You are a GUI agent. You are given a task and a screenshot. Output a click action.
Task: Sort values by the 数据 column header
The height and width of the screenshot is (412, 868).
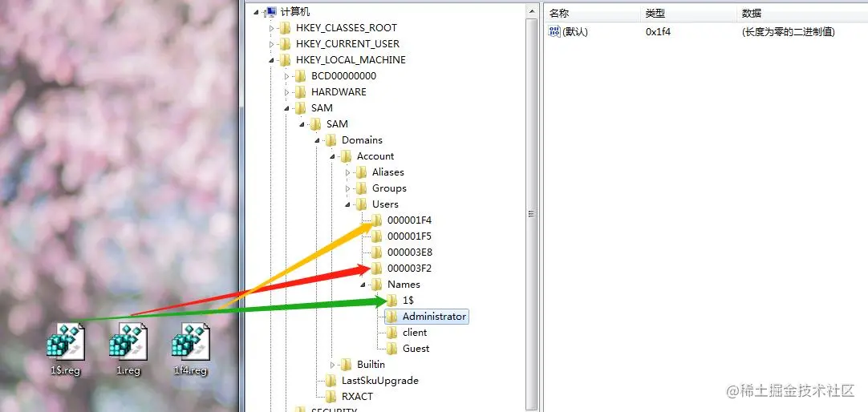pyautogui.click(x=803, y=14)
